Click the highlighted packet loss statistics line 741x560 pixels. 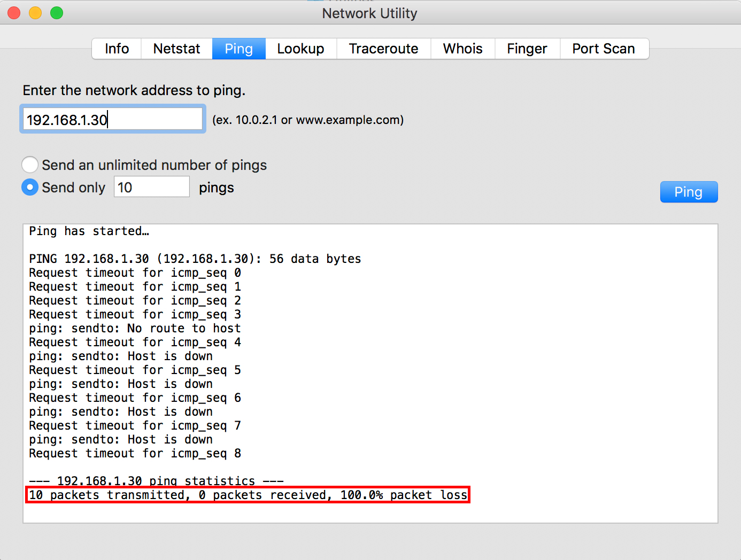click(248, 495)
